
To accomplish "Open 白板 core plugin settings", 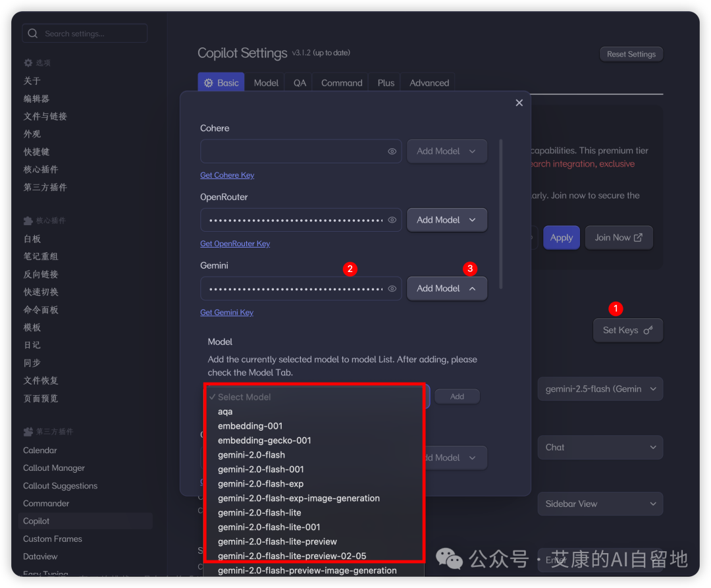I will (32, 239).
